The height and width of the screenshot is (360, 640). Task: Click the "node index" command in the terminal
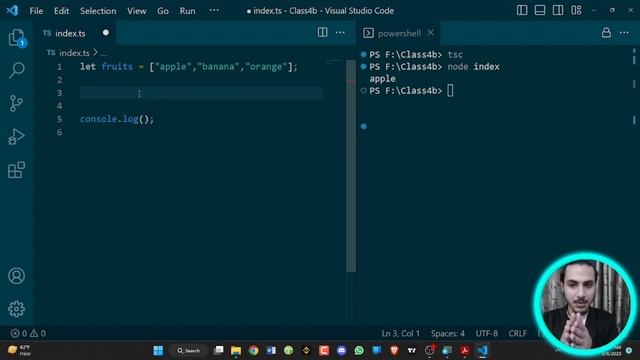473,67
